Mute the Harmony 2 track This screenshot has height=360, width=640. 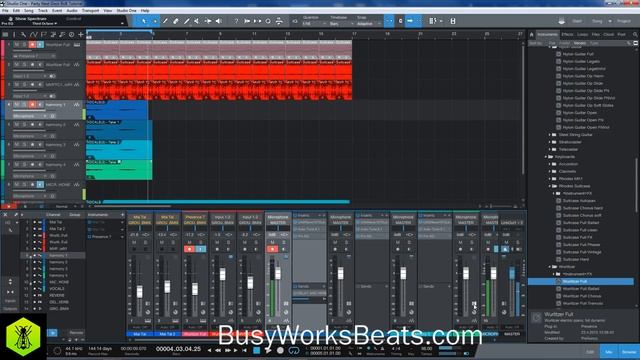17,124
